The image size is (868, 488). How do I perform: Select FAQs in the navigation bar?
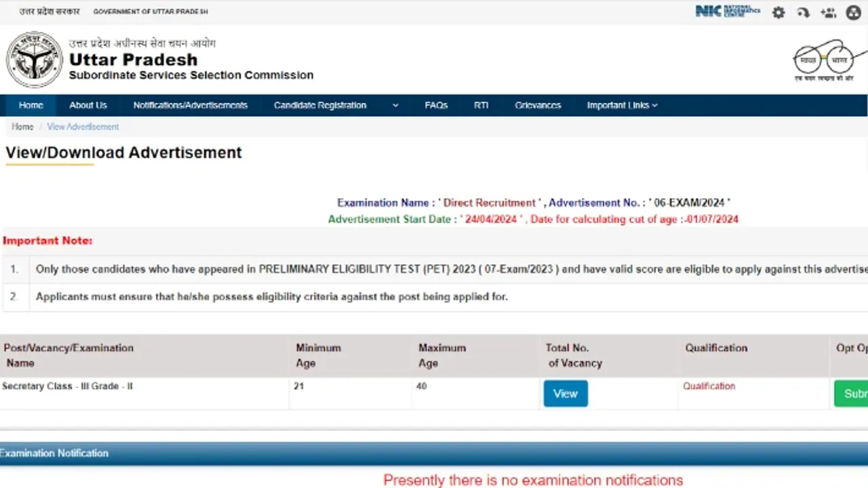tap(436, 106)
